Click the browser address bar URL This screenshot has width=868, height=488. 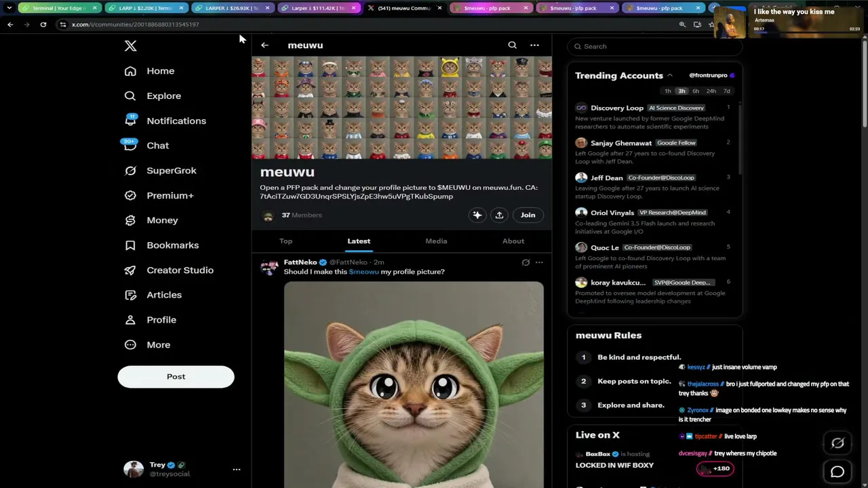tap(136, 24)
